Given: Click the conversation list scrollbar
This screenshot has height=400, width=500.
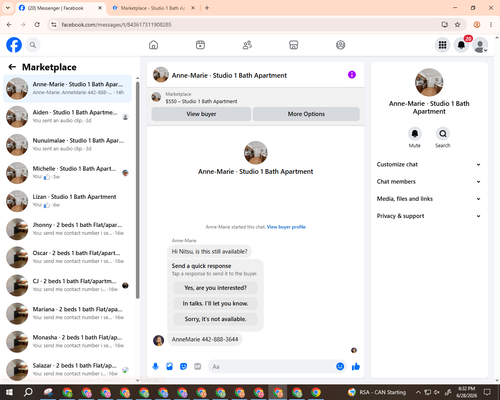Looking at the screenshot, I should click(x=137, y=190).
